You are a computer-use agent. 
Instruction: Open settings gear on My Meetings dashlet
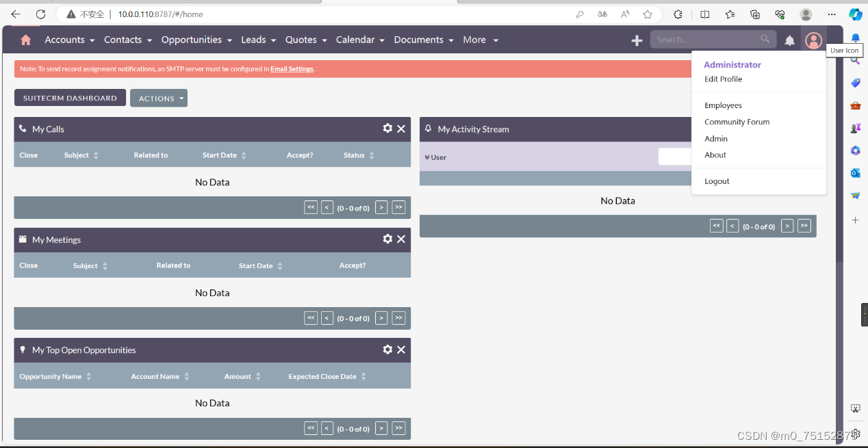coord(387,239)
